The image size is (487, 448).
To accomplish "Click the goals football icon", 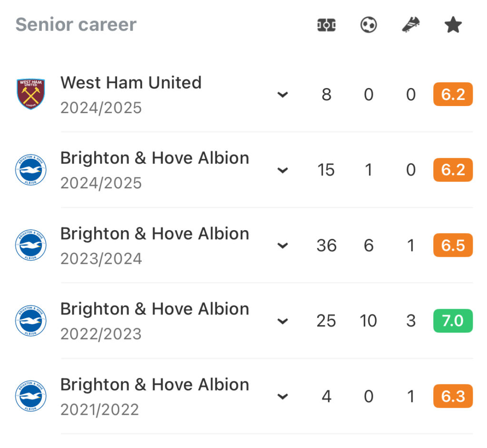I will coord(369,25).
